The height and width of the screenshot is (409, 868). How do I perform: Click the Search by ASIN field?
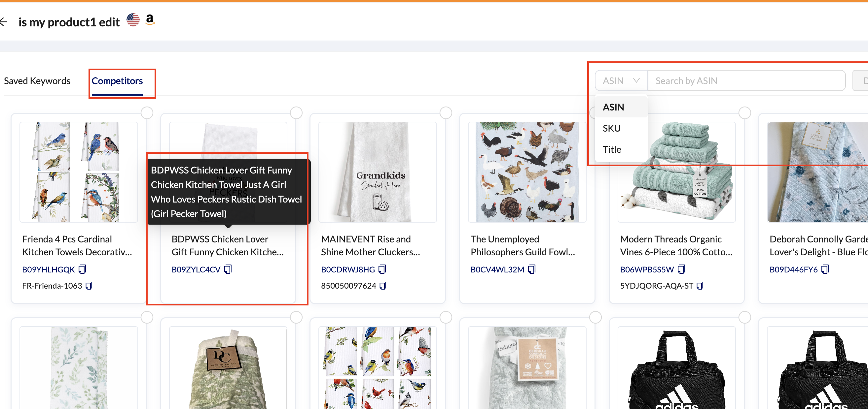746,81
